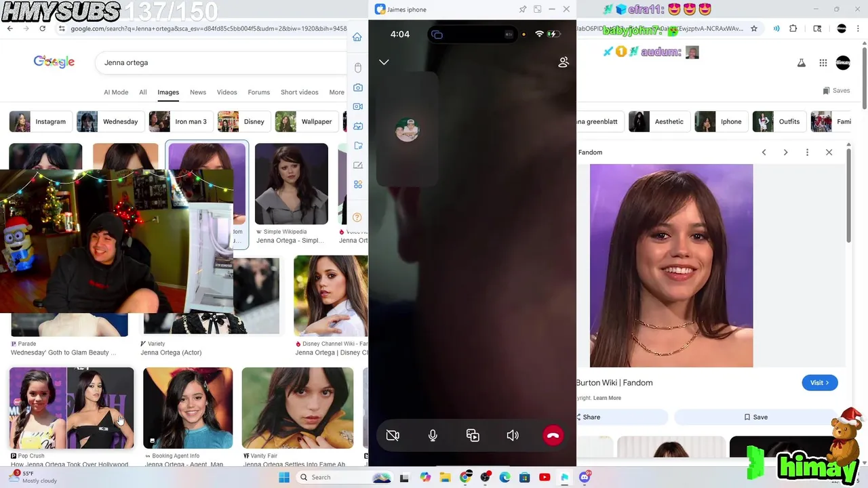Image resolution: width=868 pixels, height=488 pixels.
Task: Switch to the AI Mode tab
Action: 116,92
